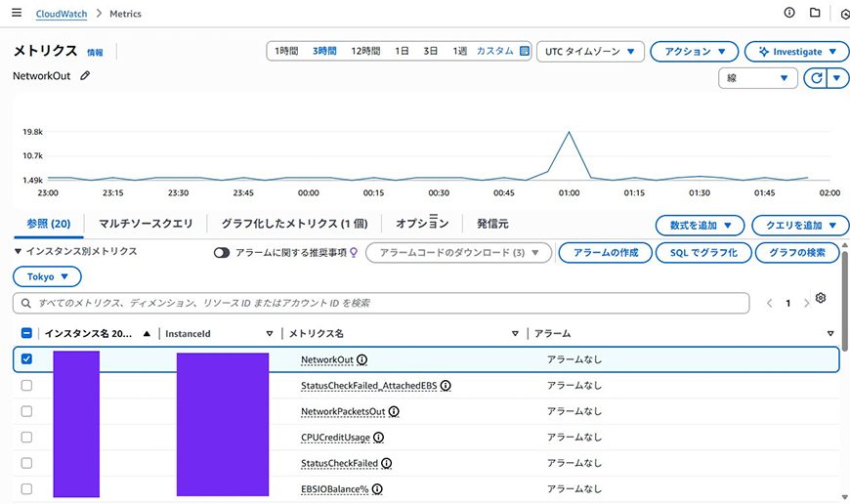Open the line chart type dropdown
This screenshot has height=504, width=850.
pyautogui.click(x=758, y=78)
